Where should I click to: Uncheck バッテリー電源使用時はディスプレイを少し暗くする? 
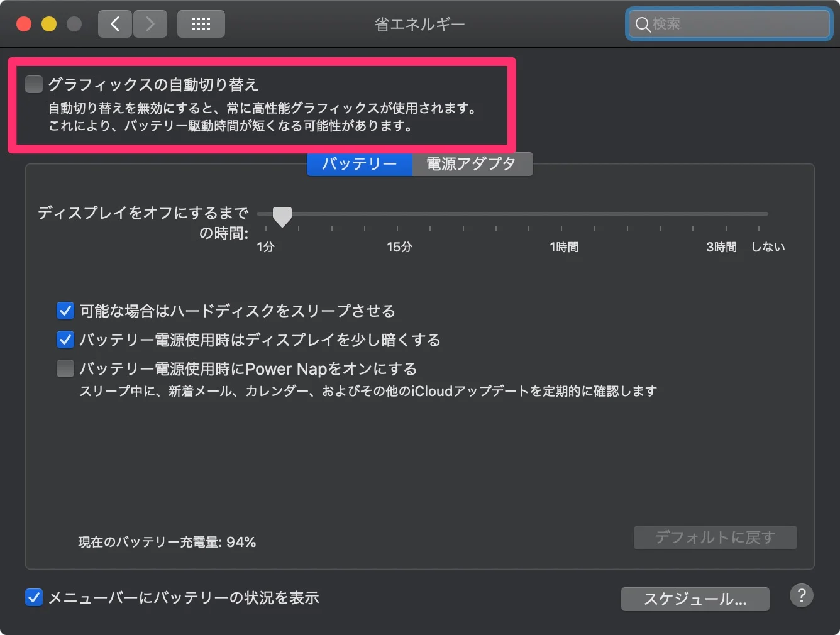point(65,340)
